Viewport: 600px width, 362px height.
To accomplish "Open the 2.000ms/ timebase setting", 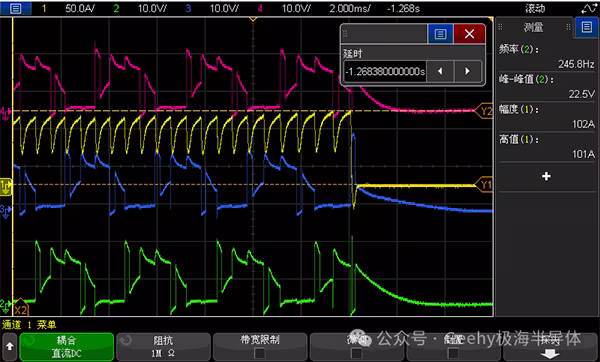I will [x=350, y=8].
